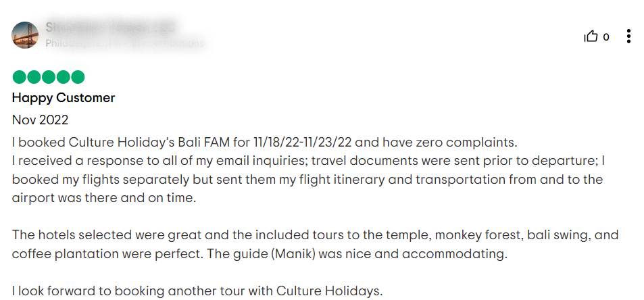
Task: Click the thumbs-up helpful icon
Action: click(591, 37)
